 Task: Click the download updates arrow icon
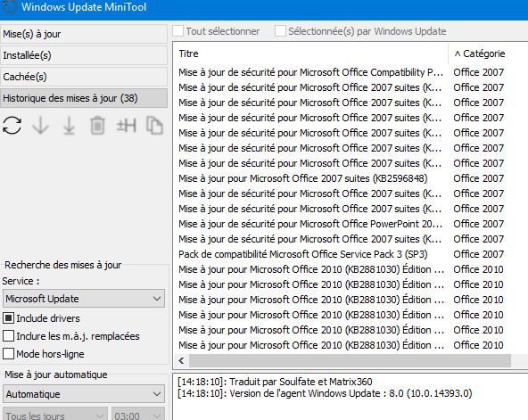point(41,126)
